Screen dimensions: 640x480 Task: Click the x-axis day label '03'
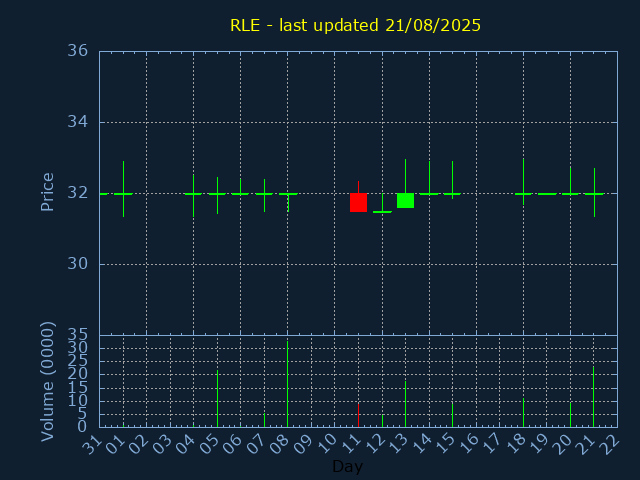162,443
